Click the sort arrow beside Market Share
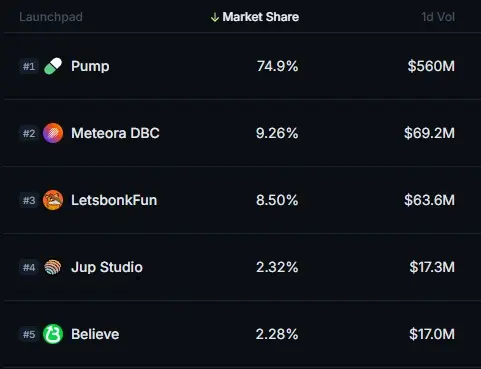Image resolution: width=481 pixels, height=369 pixels. coord(215,17)
